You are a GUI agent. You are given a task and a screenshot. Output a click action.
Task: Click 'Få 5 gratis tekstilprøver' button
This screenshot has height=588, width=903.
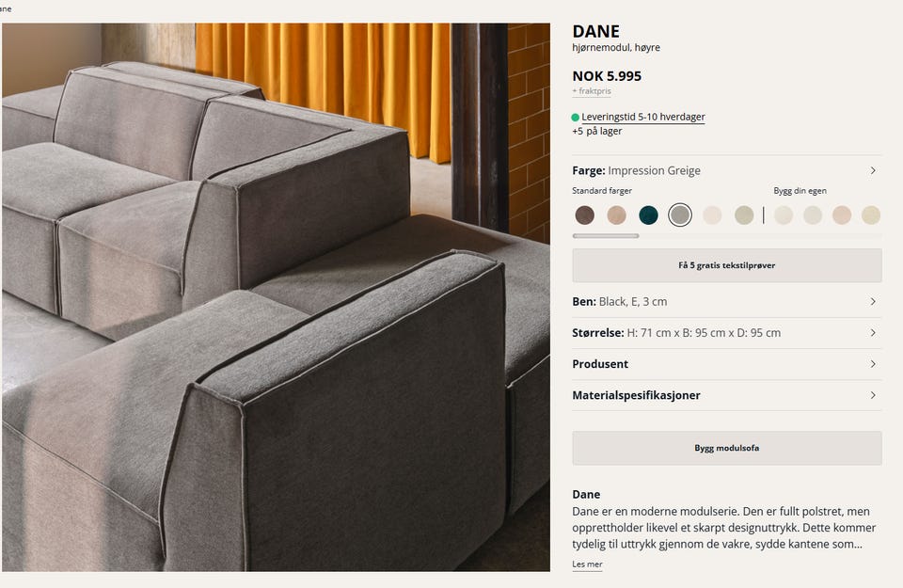(x=727, y=265)
